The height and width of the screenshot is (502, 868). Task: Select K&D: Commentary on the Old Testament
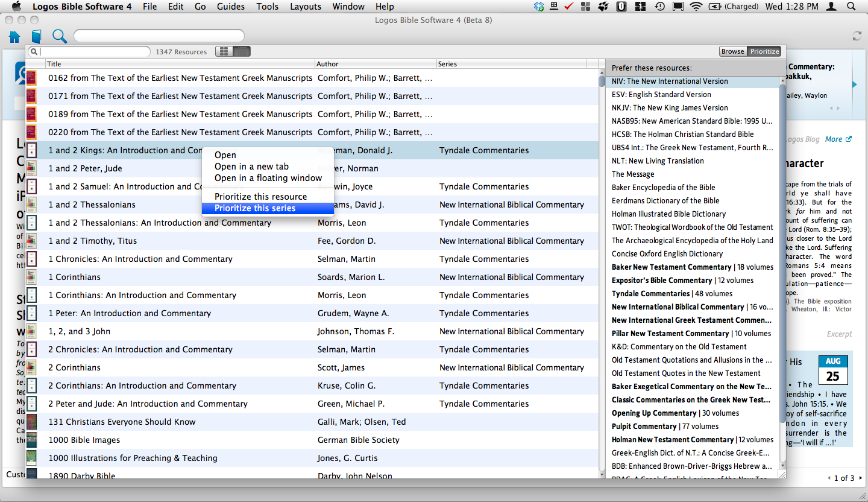click(693, 347)
